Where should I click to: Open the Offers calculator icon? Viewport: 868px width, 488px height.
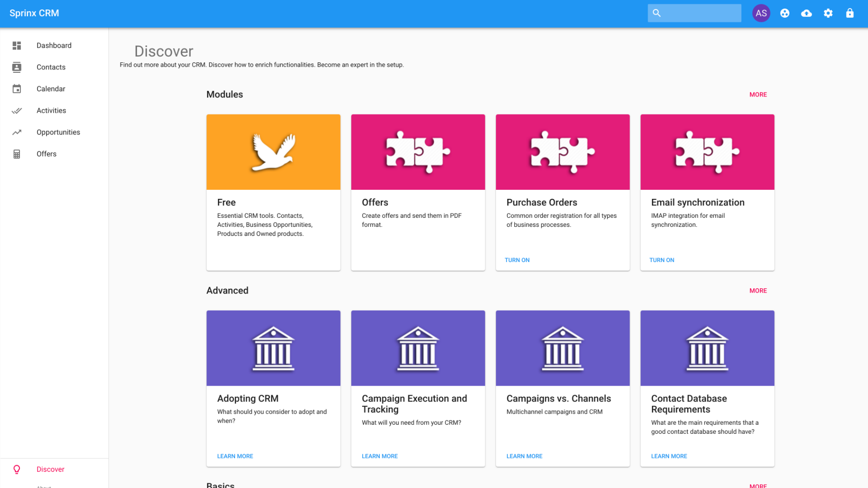coord(17,154)
